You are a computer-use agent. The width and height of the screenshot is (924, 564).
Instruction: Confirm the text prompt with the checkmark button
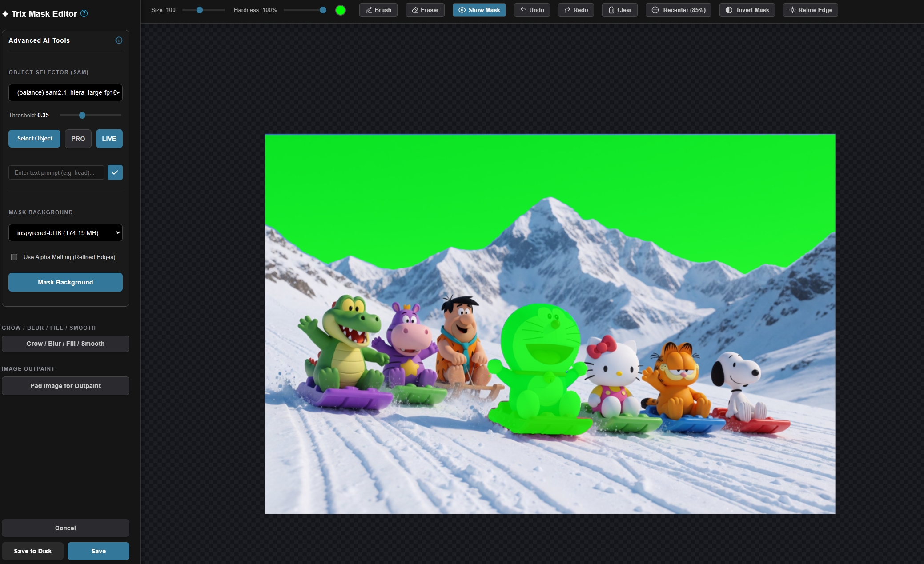tap(115, 172)
